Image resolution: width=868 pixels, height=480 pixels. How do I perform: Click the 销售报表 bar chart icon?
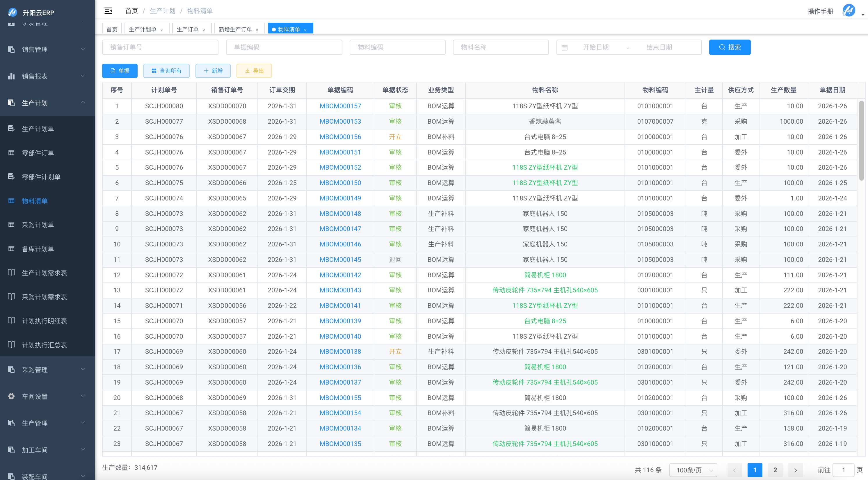point(11,76)
